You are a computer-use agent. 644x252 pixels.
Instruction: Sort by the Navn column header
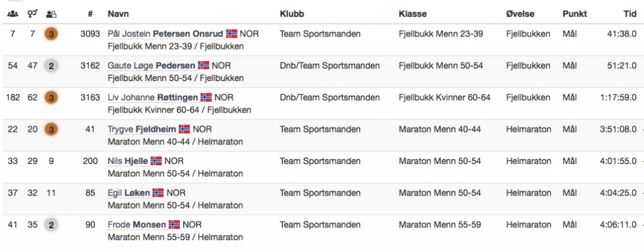tap(118, 14)
